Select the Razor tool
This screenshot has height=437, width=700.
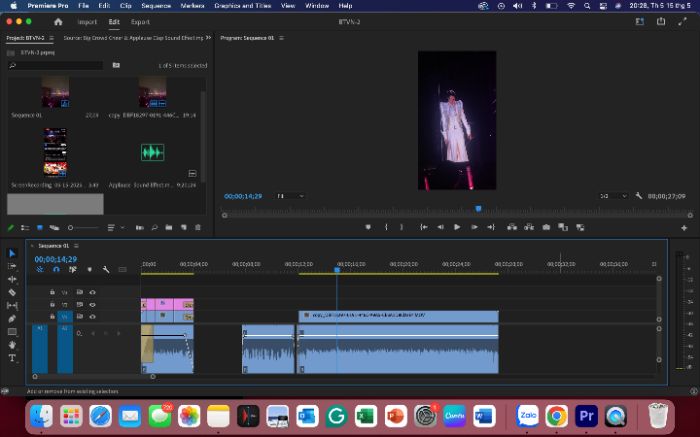click(12, 292)
